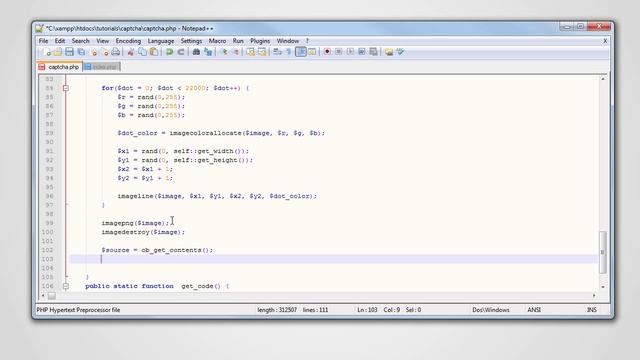Toggle INS insert mode in status bar
Viewport: 640px width, 360px height.
point(592,310)
